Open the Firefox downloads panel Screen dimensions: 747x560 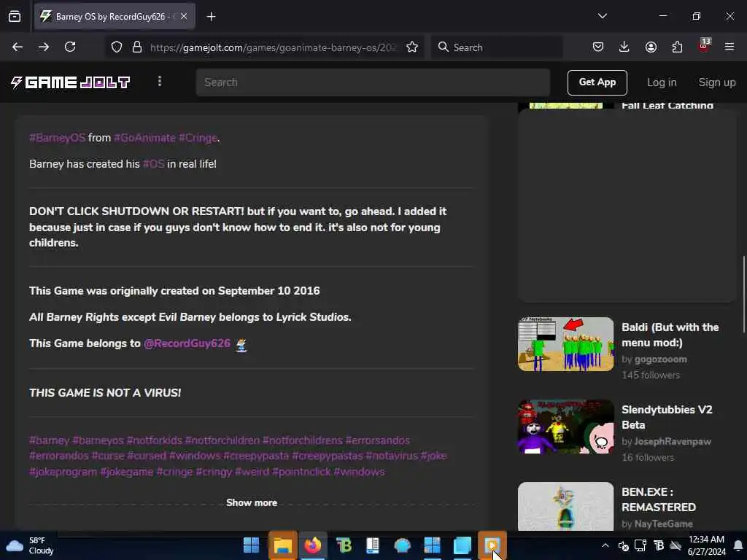(624, 47)
